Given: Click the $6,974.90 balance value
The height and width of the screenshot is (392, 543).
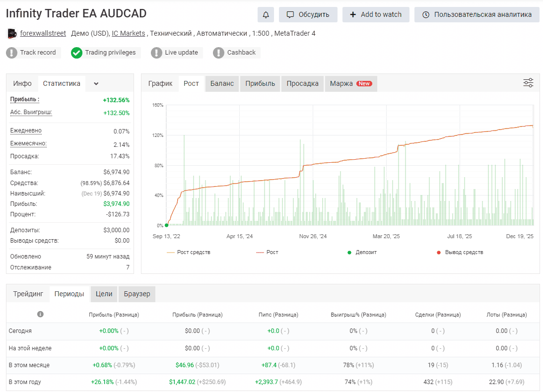Looking at the screenshot, I should coord(116,172).
